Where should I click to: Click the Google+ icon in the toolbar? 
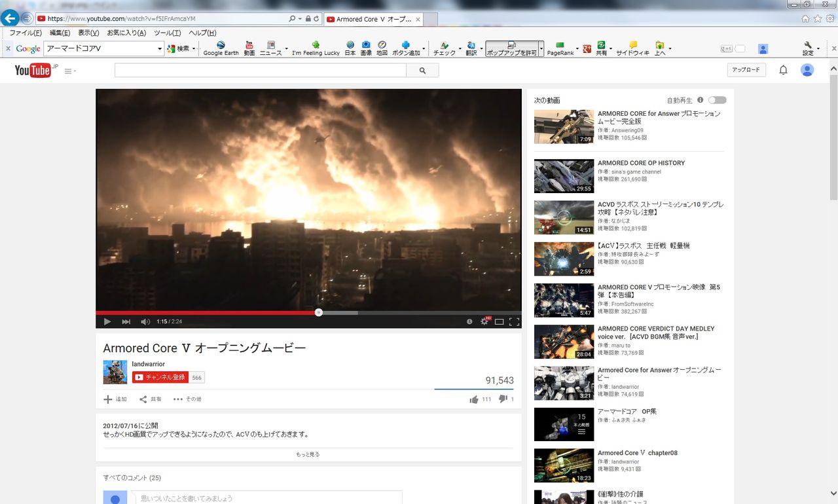pyautogui.click(x=587, y=48)
